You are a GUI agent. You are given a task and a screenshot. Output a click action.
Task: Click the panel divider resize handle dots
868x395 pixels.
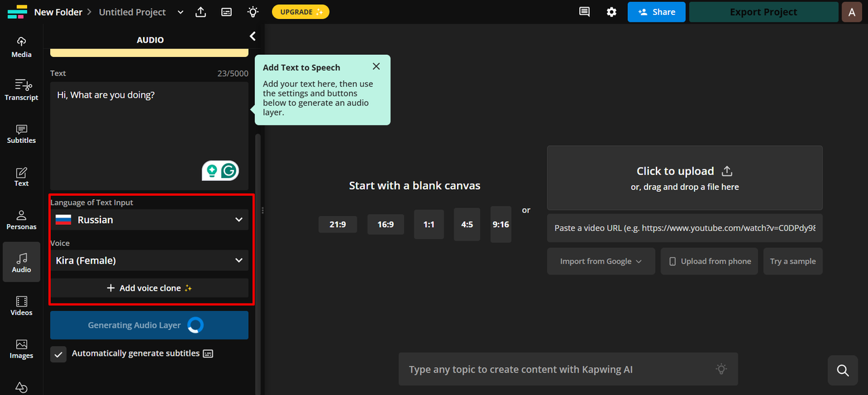click(262, 211)
